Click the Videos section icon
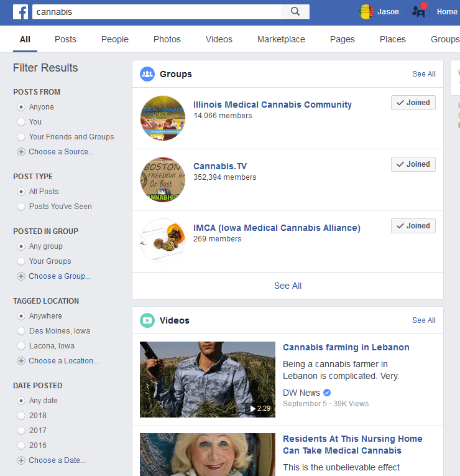Image resolution: width=460 pixels, height=476 pixels. point(147,320)
